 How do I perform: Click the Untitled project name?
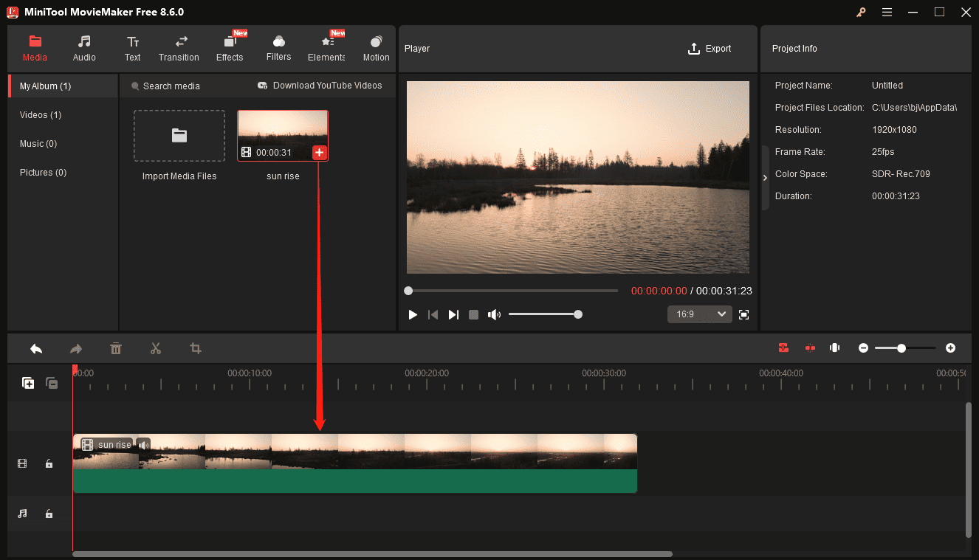click(887, 86)
